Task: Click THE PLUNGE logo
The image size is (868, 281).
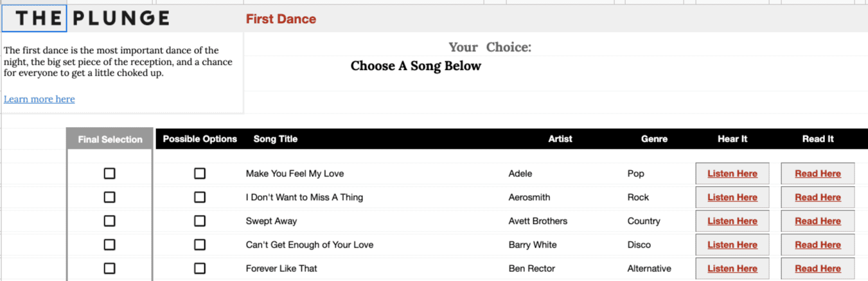Action: point(93,18)
